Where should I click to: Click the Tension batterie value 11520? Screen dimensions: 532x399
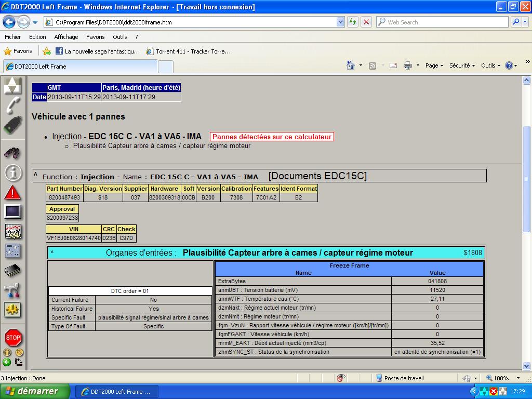[x=437, y=290]
